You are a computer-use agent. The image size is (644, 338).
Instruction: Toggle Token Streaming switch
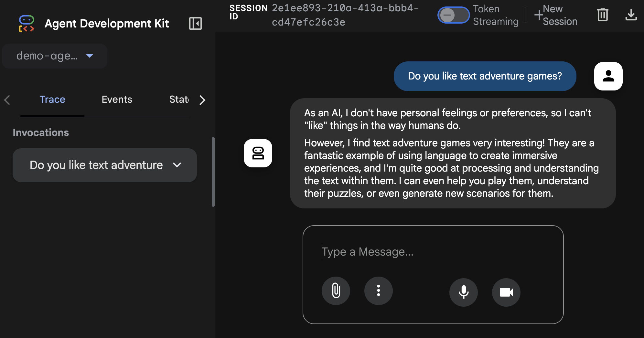pyautogui.click(x=453, y=15)
